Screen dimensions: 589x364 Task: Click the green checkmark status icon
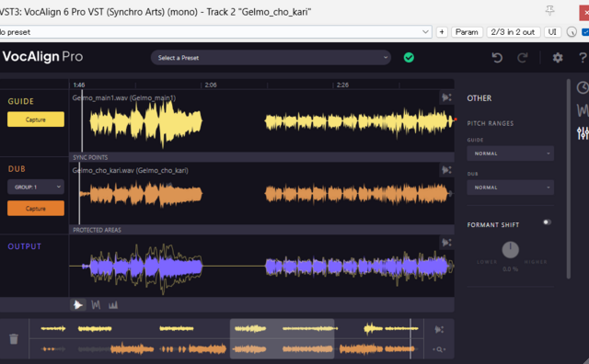click(x=409, y=57)
